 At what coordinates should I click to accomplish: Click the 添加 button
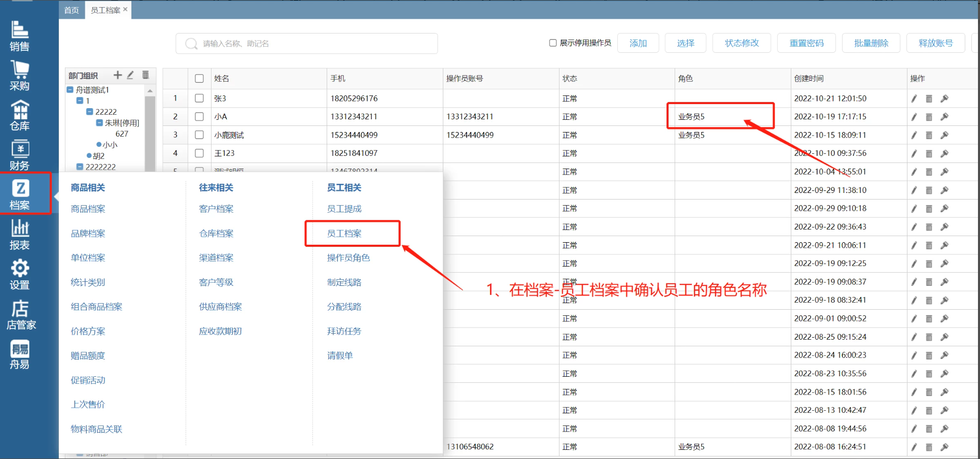point(638,43)
